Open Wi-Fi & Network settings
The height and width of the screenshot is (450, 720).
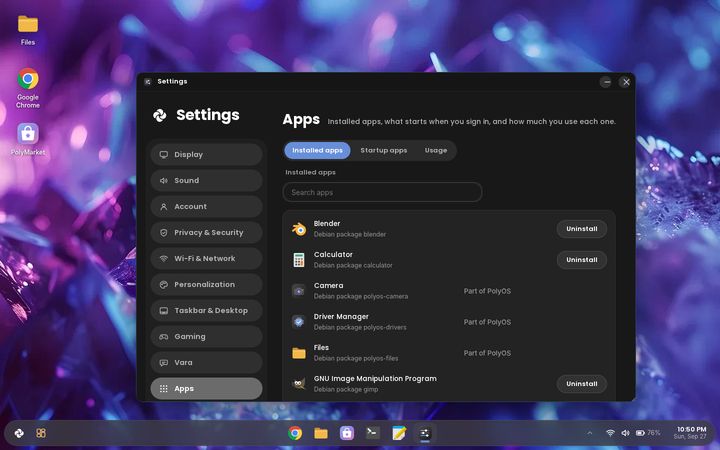coord(207,259)
